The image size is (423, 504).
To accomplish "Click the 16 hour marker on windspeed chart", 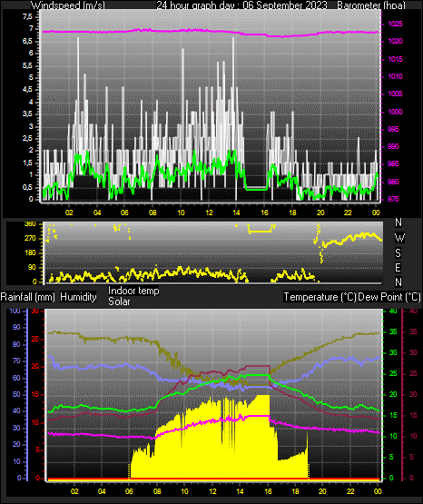I will coord(264,212).
